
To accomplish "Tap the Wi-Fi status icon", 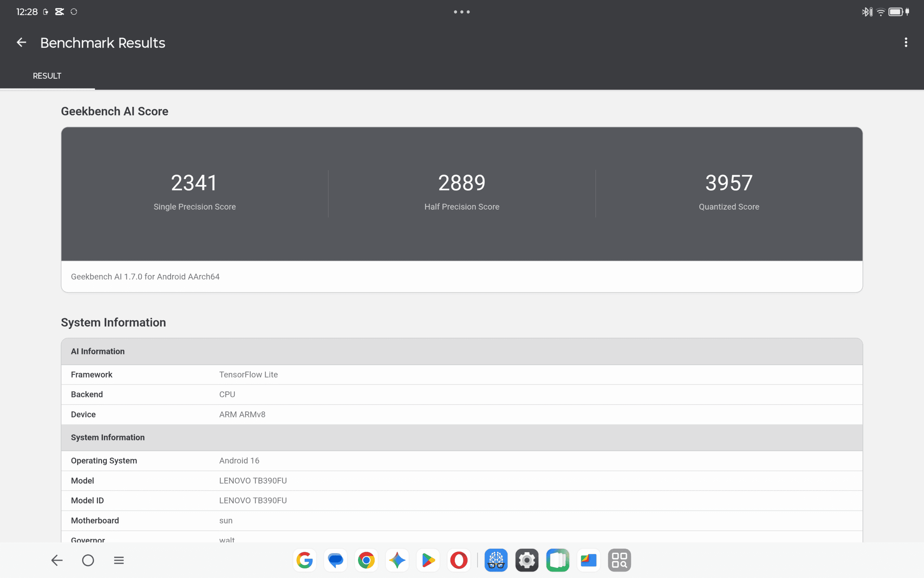I will (880, 12).
